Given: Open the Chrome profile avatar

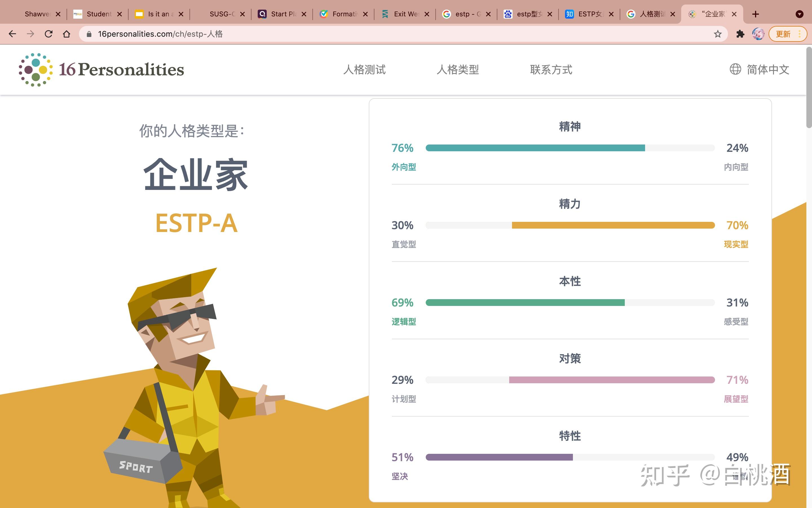Looking at the screenshot, I should pyautogui.click(x=758, y=34).
